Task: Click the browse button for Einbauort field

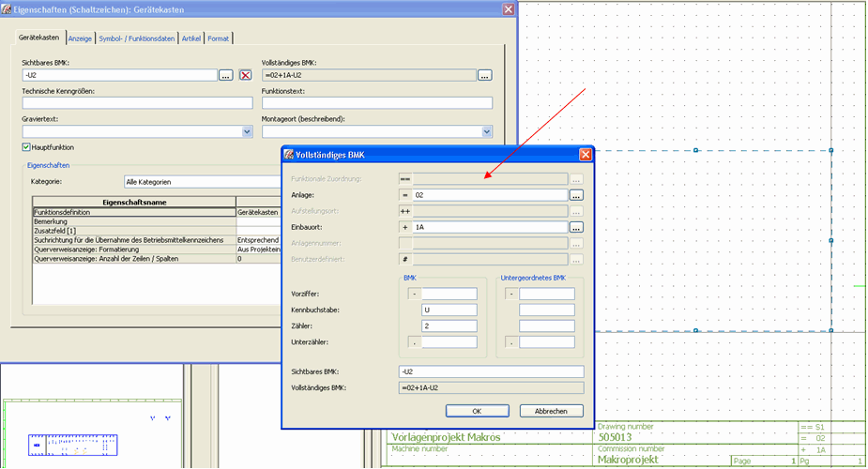Action: (x=576, y=227)
